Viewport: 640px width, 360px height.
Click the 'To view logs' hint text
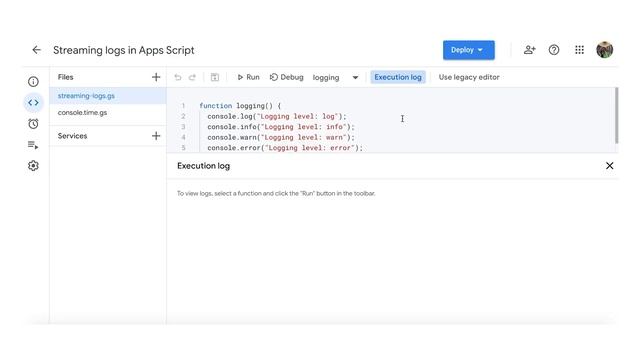pos(276,193)
